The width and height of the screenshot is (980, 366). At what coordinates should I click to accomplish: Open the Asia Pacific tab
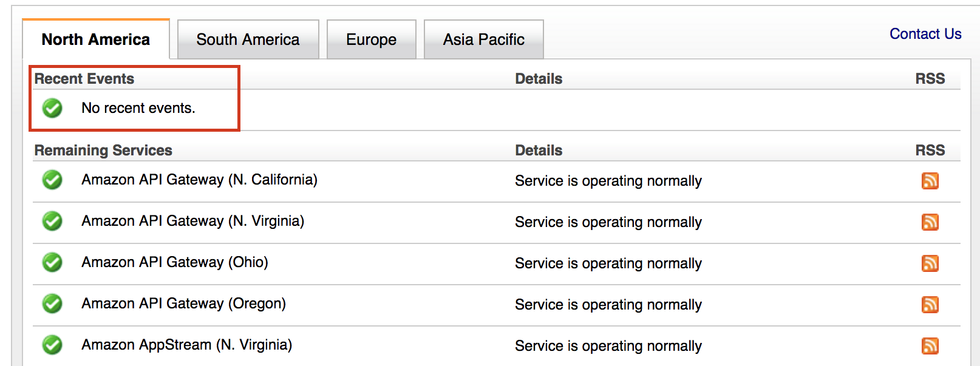point(483,39)
